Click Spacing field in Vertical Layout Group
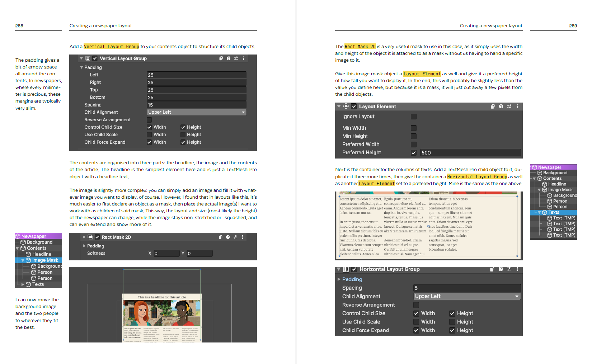 197,105
